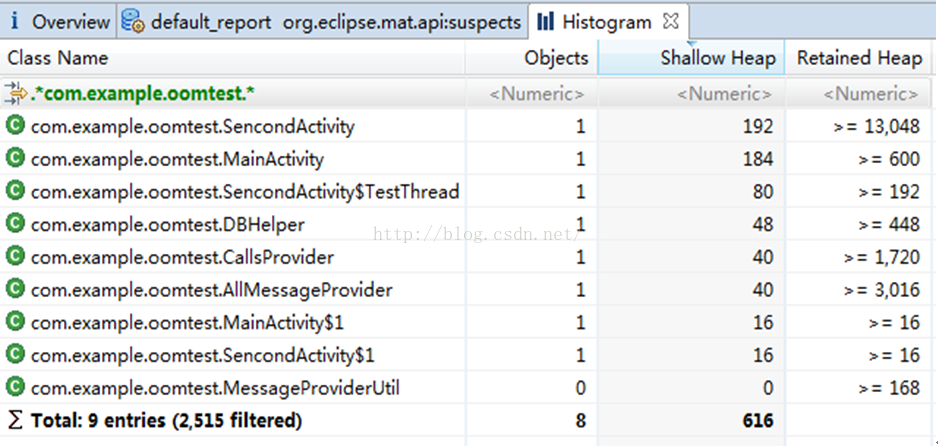Click the class icon beside DBHelper
Screen dimensions: 938x446
click(x=15, y=224)
